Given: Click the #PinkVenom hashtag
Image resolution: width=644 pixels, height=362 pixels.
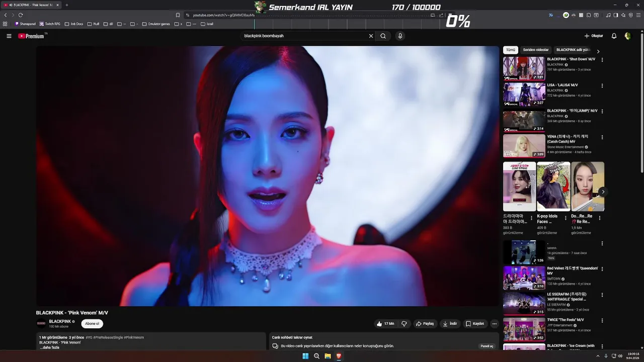Looking at the screenshot, I should click(x=134, y=337).
